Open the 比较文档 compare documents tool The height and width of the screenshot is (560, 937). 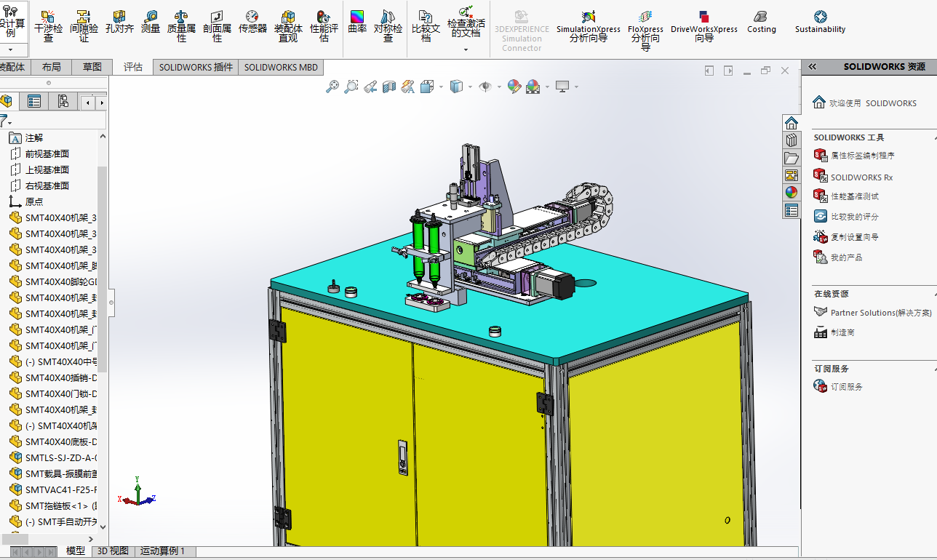(x=426, y=26)
